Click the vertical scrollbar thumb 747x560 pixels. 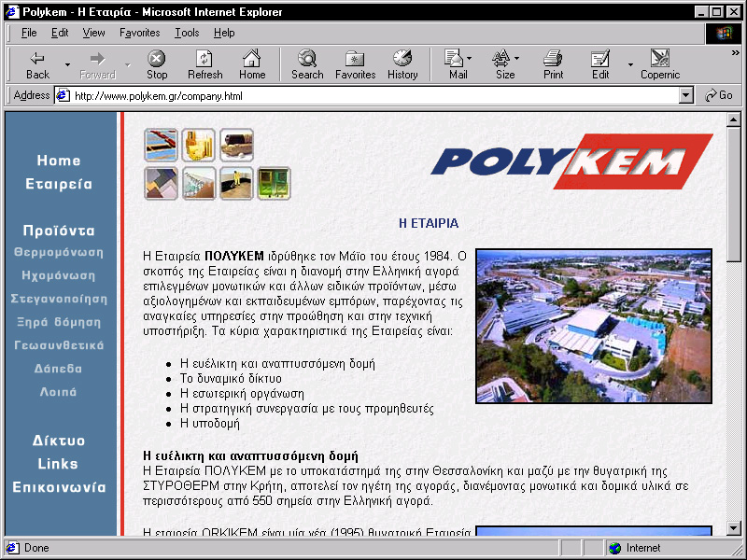click(x=734, y=194)
